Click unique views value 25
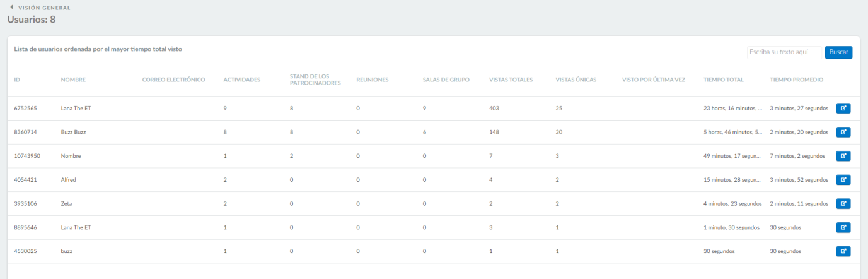This screenshot has width=868, height=279. [x=558, y=109]
